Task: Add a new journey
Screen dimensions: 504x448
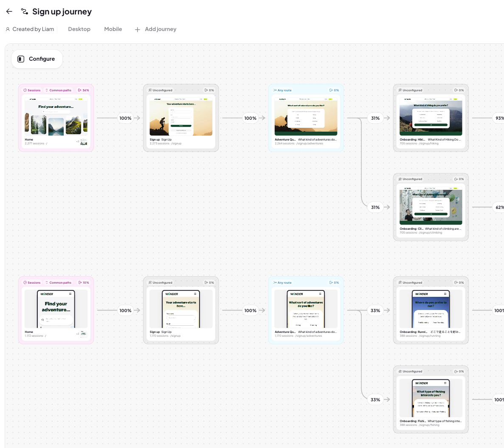Action: (x=155, y=29)
